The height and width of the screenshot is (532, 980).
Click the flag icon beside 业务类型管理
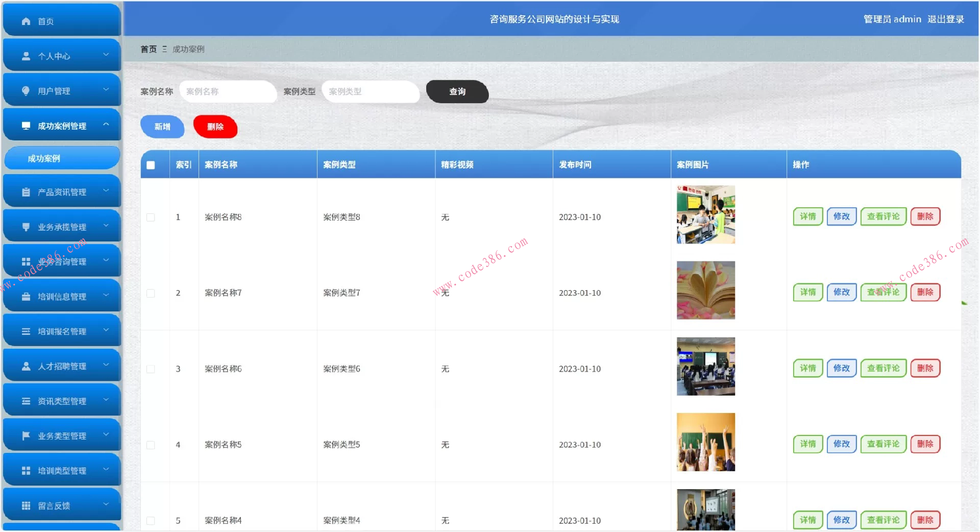click(26, 436)
